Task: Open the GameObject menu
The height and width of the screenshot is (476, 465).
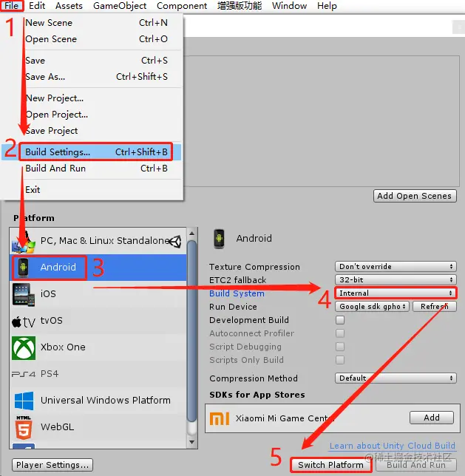Action: click(120, 5)
